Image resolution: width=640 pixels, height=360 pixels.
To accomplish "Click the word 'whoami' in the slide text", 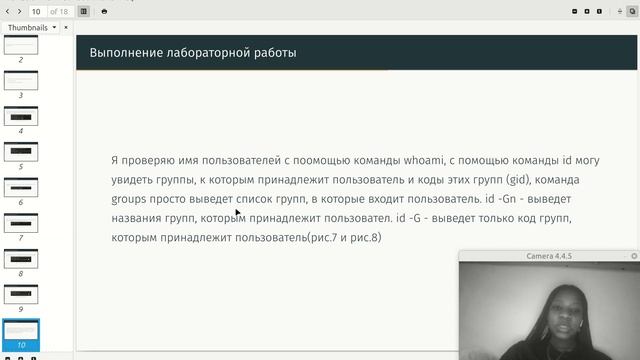I will coord(424,160).
